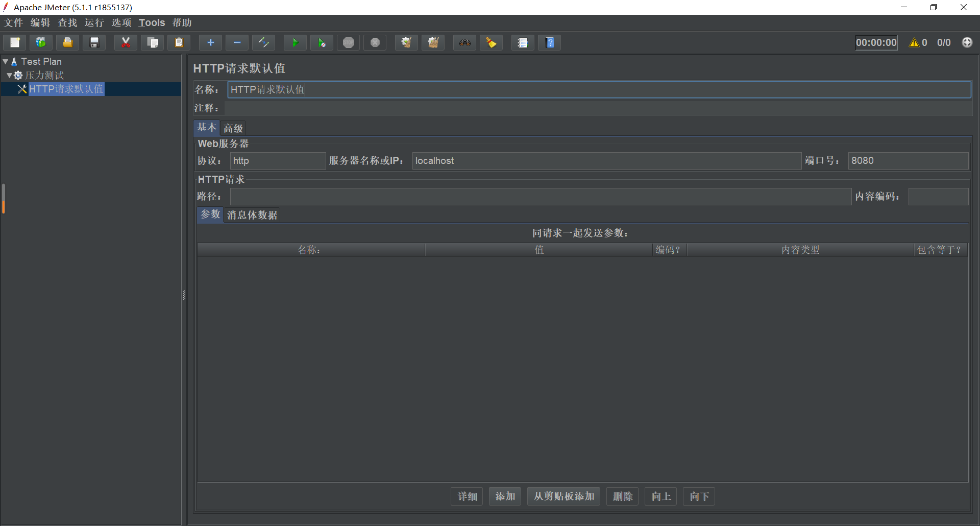Copy the selected element using the Copy icon
This screenshot has height=526, width=980.
tap(153, 42)
